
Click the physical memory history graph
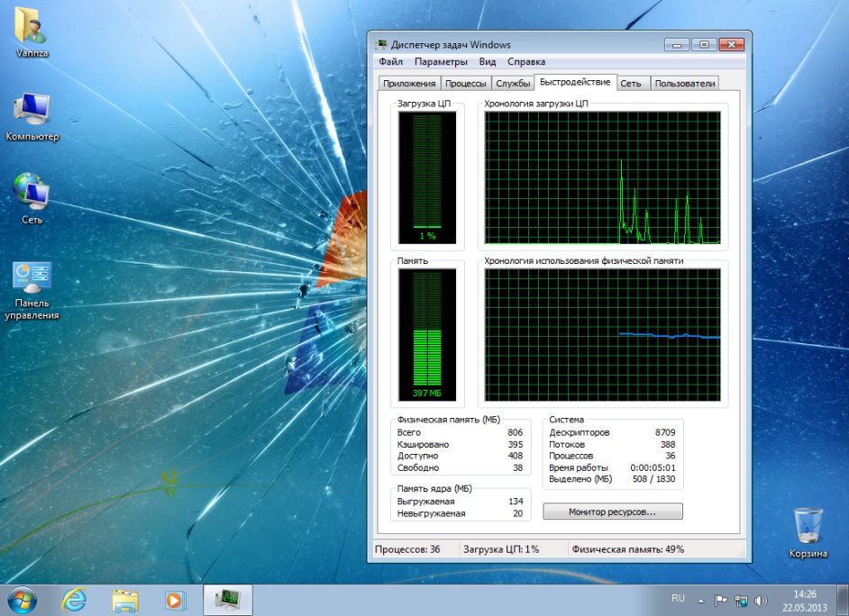(603, 334)
